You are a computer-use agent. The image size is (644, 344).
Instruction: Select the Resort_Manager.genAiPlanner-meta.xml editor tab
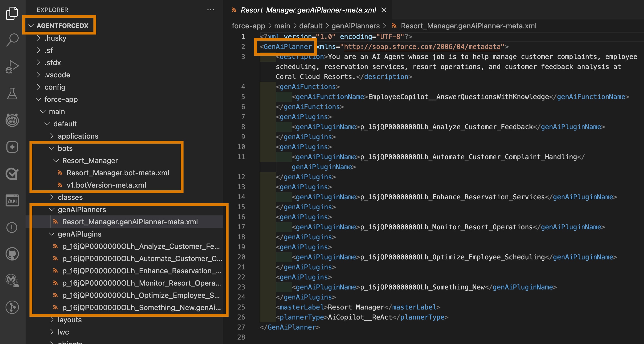point(308,10)
